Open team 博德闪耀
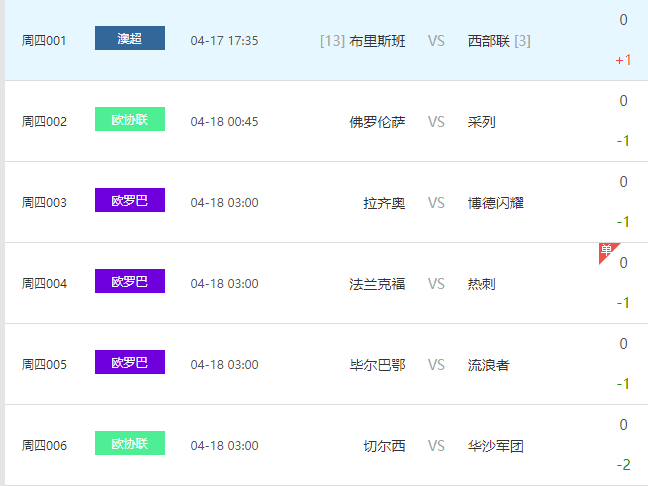This screenshot has width=648, height=486. pos(496,203)
